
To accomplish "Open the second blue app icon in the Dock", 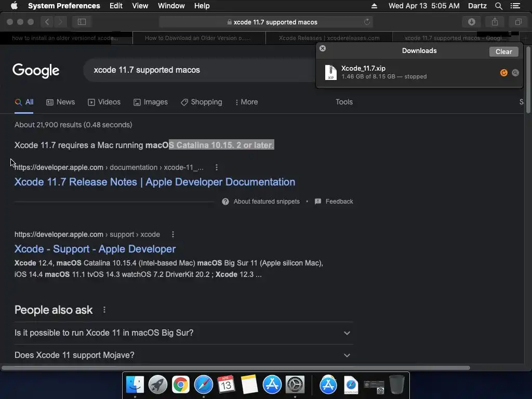I will pos(328,385).
